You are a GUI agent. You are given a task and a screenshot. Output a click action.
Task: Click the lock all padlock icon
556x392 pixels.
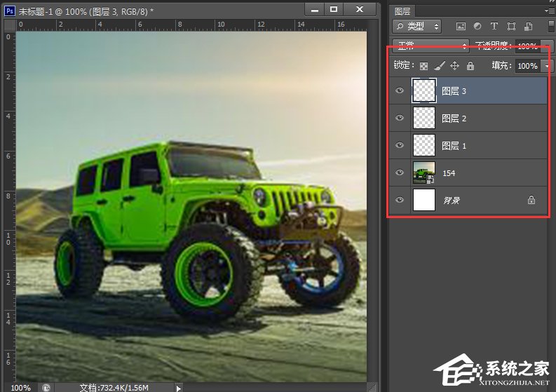tap(470, 66)
